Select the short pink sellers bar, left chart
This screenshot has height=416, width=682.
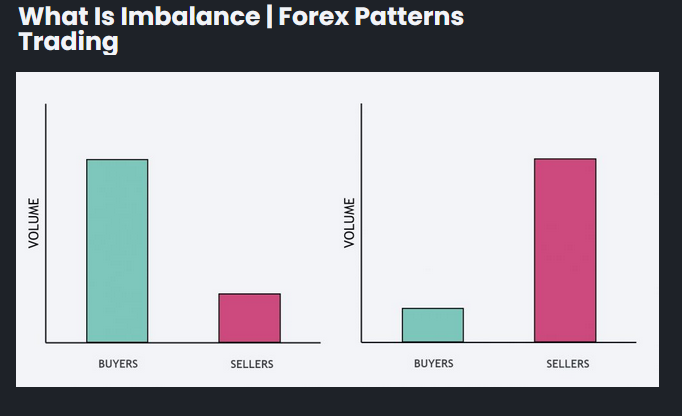click(249, 318)
